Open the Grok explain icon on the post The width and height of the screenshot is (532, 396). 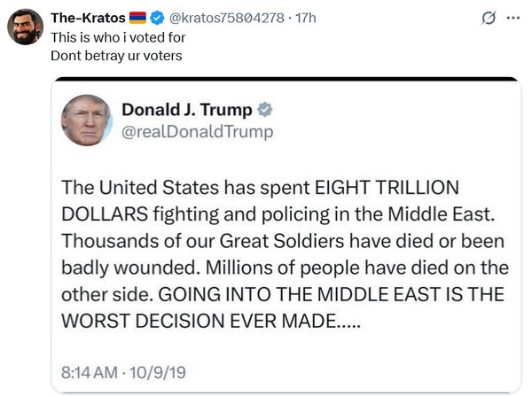(488, 18)
